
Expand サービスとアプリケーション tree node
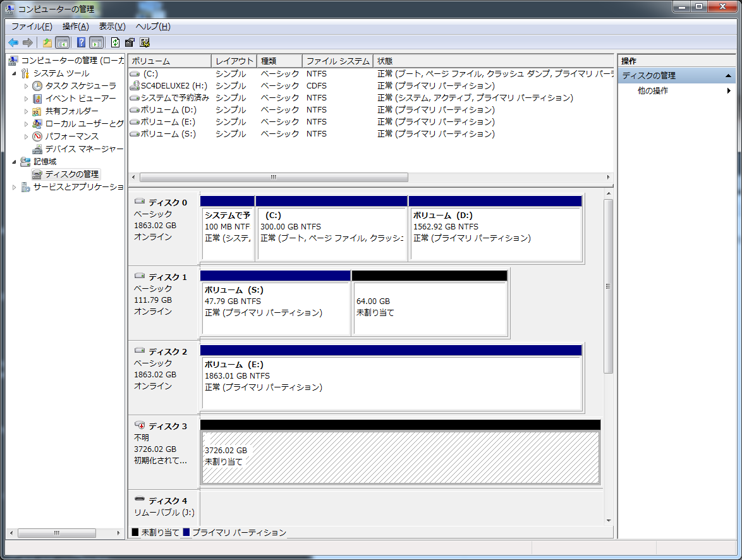coord(15,187)
